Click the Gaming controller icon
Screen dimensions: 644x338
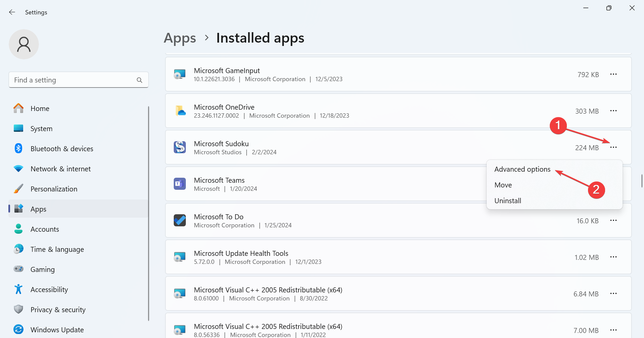tap(18, 269)
